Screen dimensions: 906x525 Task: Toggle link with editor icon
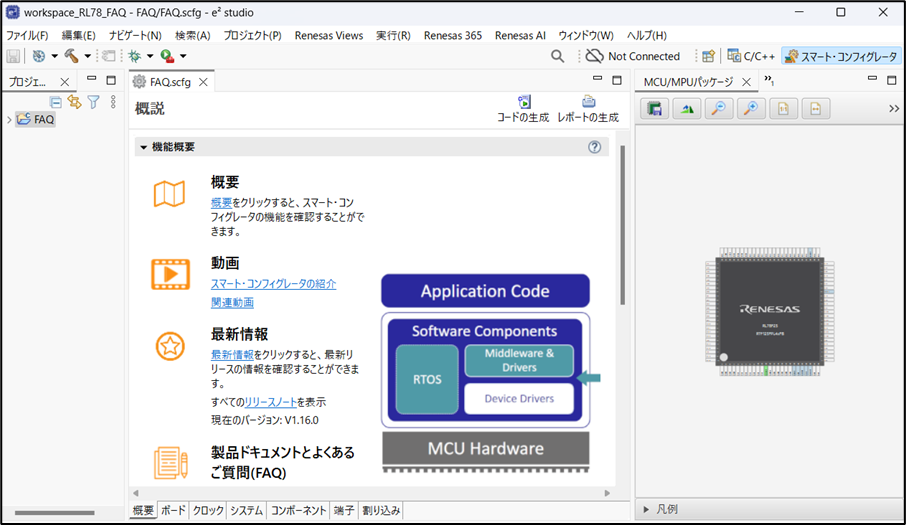click(74, 102)
